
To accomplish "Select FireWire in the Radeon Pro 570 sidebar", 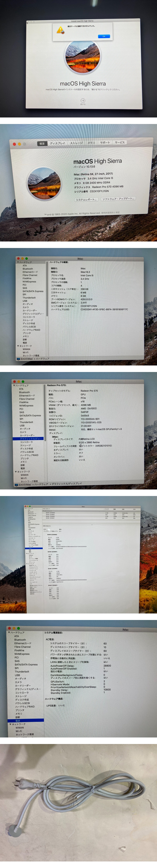I will point(24,402).
